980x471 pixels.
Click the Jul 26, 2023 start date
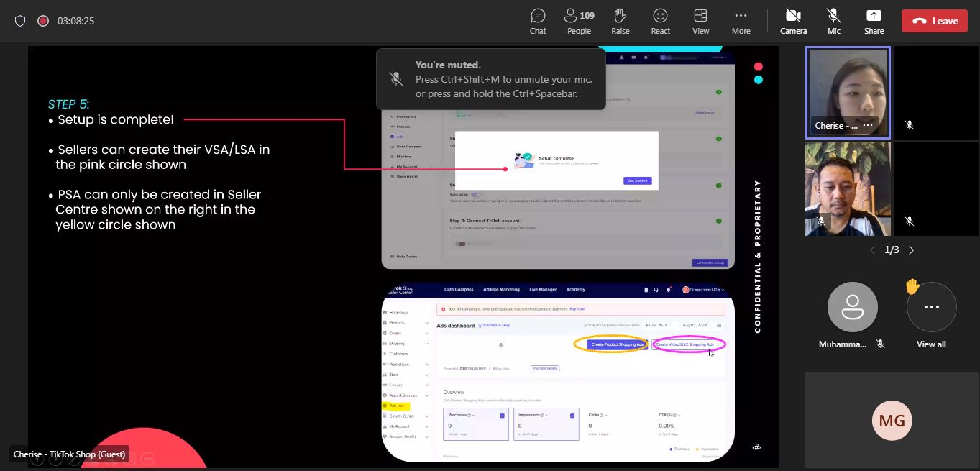pyautogui.click(x=656, y=325)
